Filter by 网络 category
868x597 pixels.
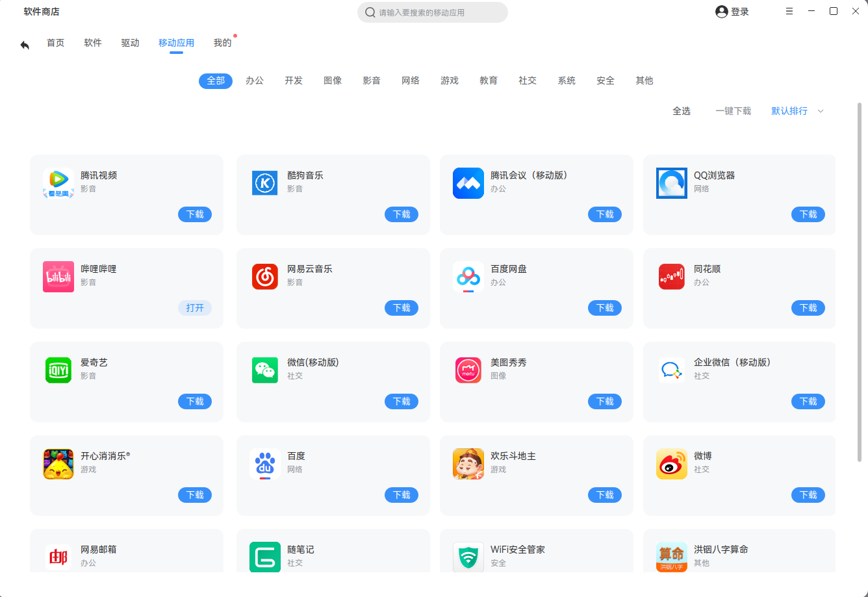[x=411, y=81]
